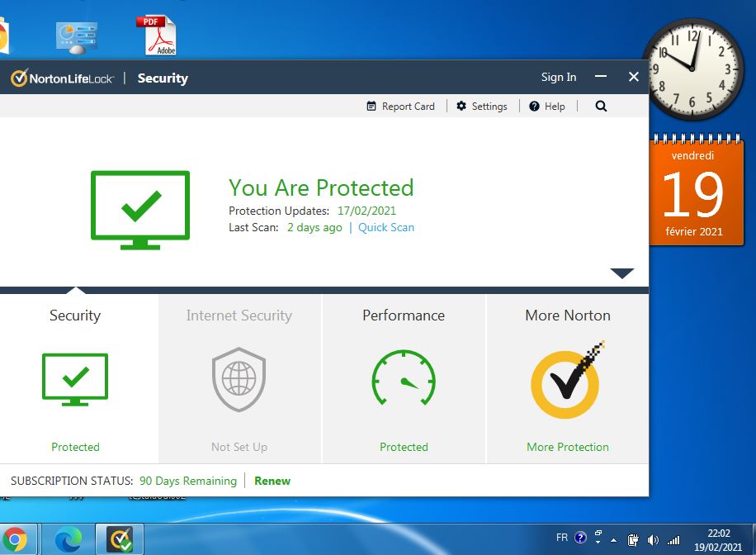The height and width of the screenshot is (555, 756).
Task: Click the "You Are Protected" heading
Action: pos(321,187)
